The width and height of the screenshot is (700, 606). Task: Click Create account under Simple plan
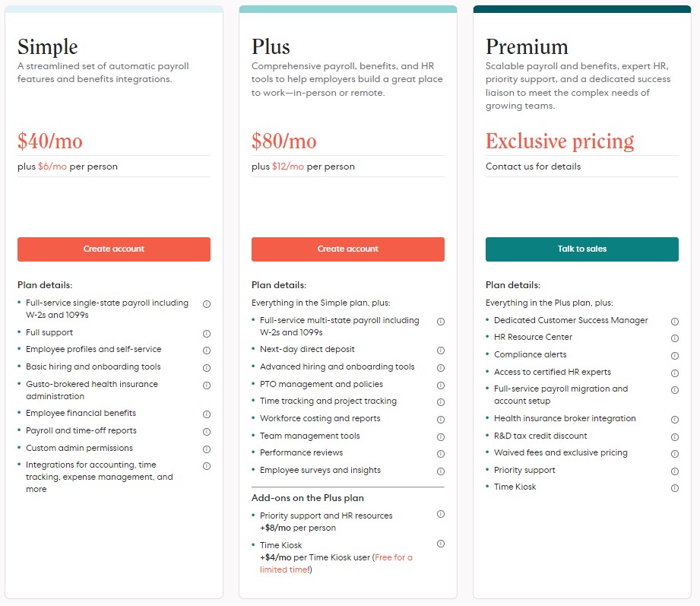pyautogui.click(x=114, y=249)
